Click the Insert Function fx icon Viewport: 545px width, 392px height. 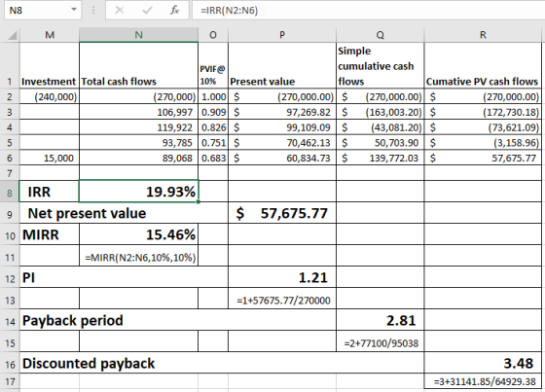coord(174,10)
